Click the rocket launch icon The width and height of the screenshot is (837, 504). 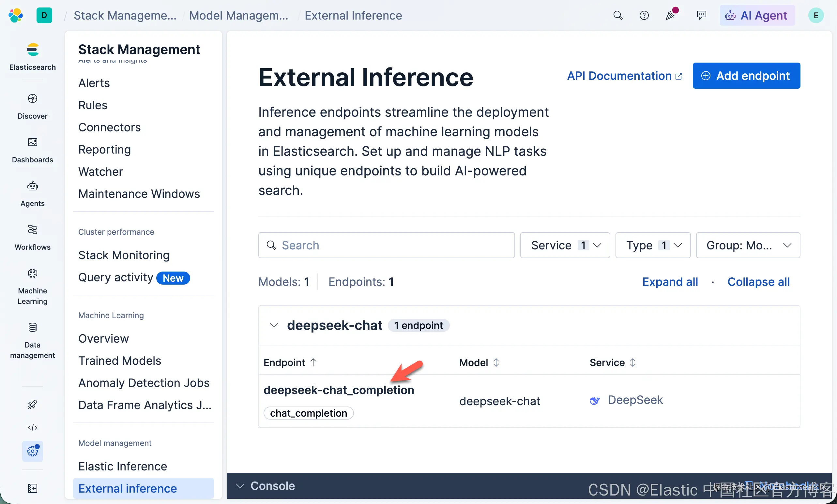click(x=33, y=404)
